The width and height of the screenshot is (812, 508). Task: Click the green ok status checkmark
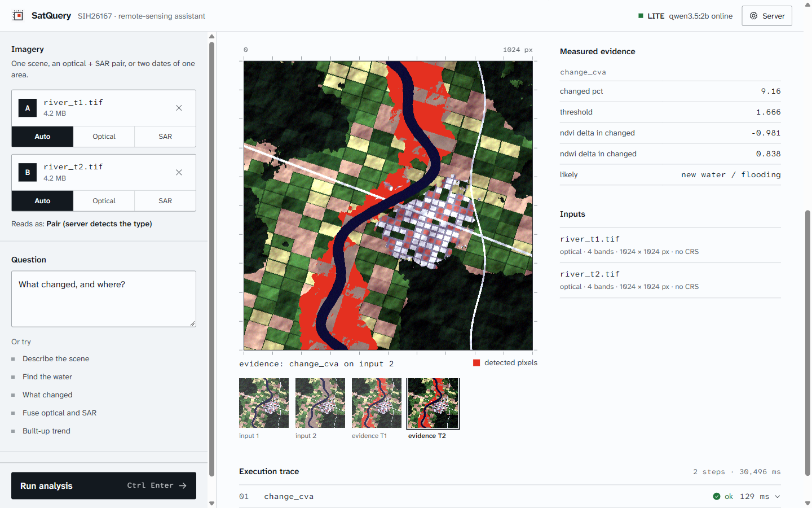716,496
